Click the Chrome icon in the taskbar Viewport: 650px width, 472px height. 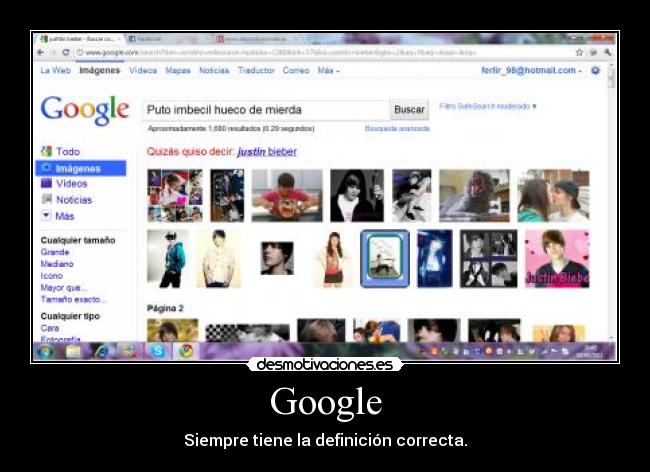coord(186,351)
